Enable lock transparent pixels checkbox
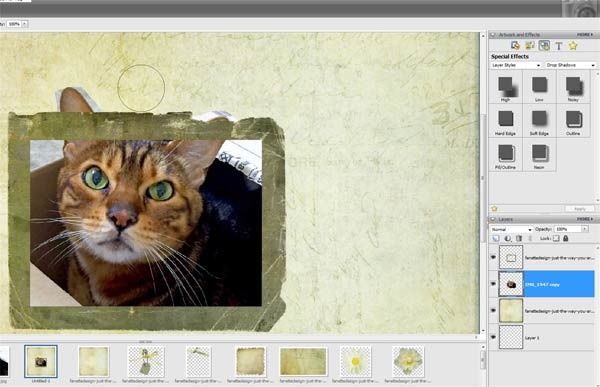Viewport: 600px width, 387px height. (x=556, y=238)
